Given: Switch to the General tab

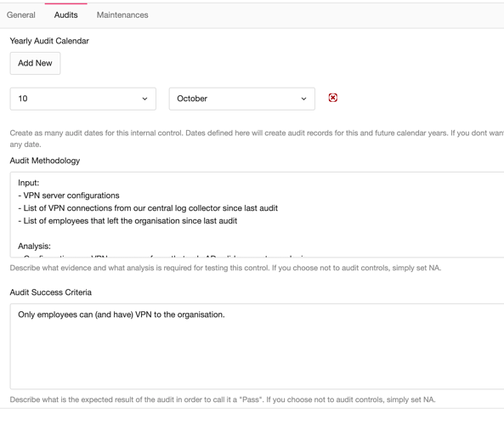Looking at the screenshot, I should [21, 15].
